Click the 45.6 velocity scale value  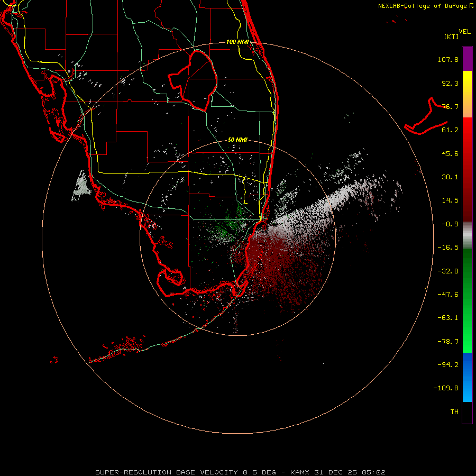(x=450, y=153)
